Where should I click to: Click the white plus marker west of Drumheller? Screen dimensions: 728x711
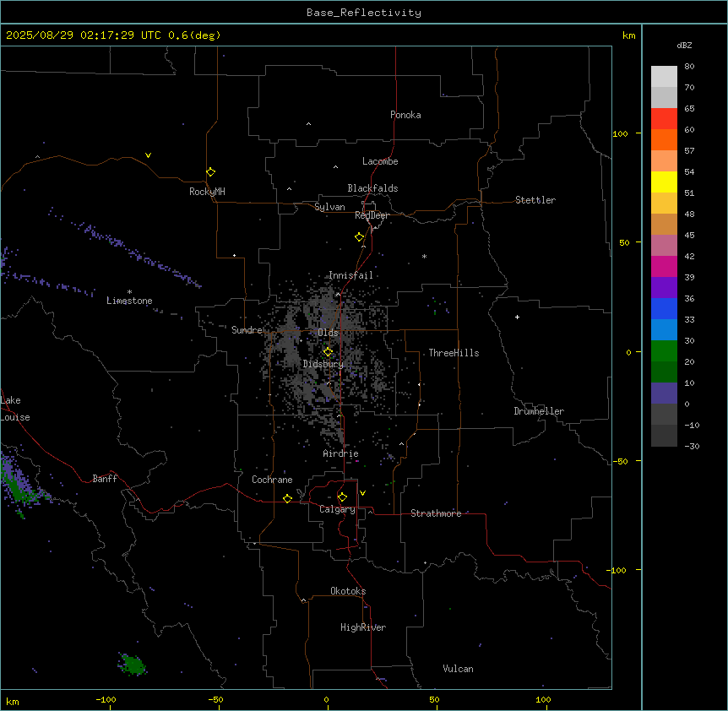click(517, 317)
